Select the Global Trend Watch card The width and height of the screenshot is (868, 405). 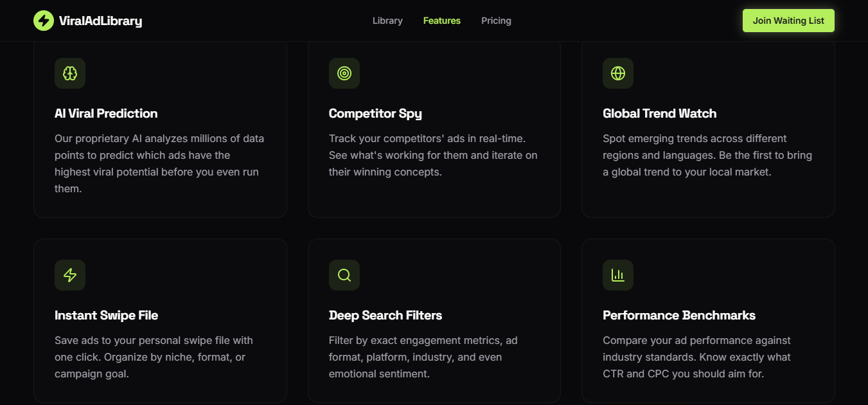click(x=707, y=129)
